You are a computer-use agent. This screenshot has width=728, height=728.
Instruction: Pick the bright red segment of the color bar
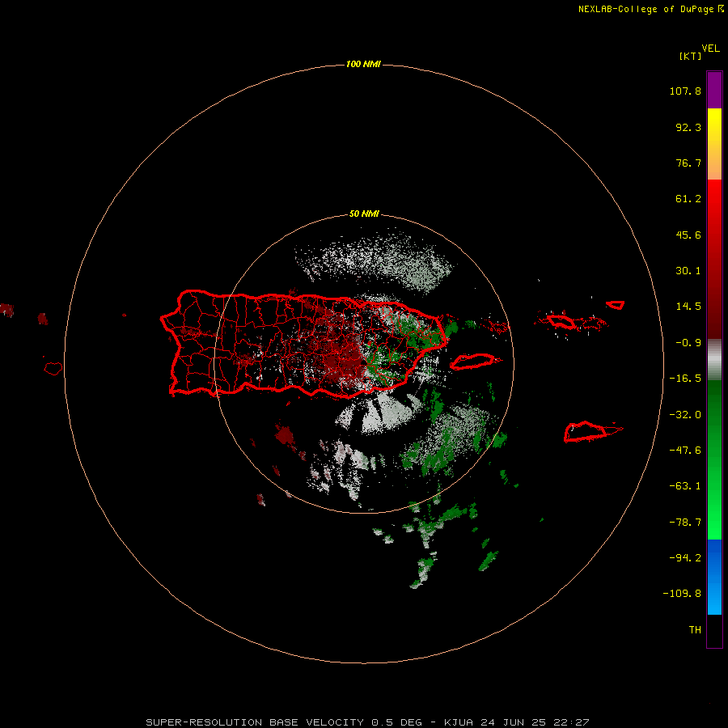click(714, 200)
